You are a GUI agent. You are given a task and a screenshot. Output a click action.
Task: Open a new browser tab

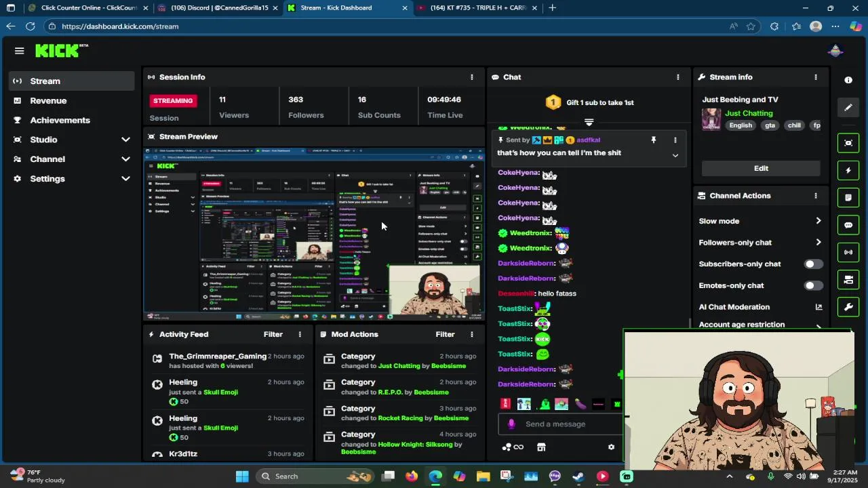point(553,8)
